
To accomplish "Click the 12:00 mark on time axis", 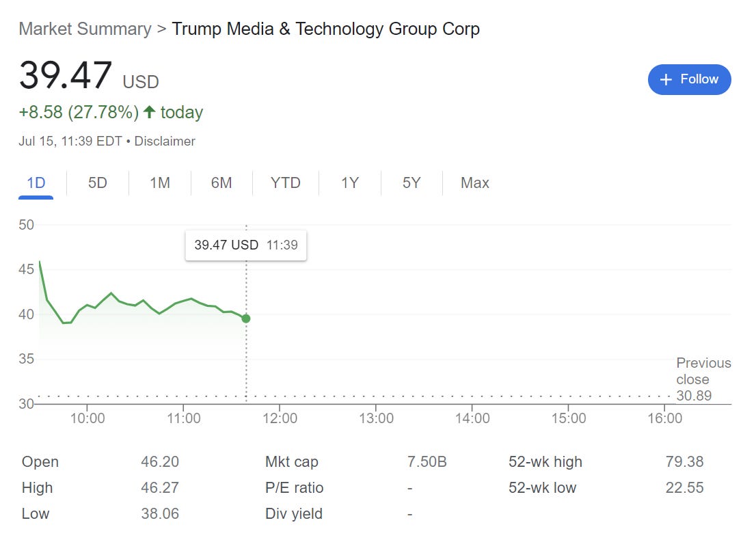I will [280, 418].
